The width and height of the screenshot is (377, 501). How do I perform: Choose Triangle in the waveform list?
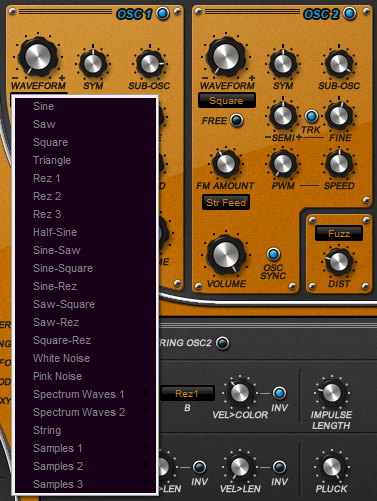86,160
